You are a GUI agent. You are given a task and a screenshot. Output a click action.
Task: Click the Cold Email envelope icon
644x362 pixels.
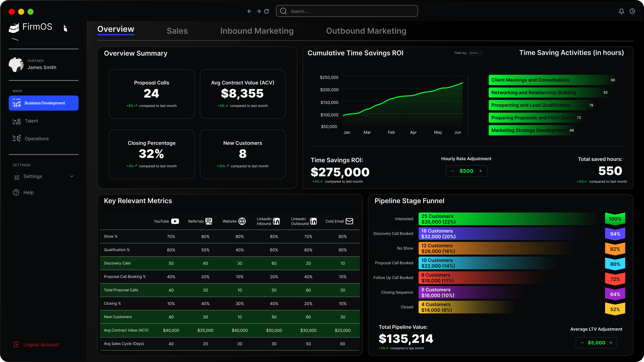point(349,221)
